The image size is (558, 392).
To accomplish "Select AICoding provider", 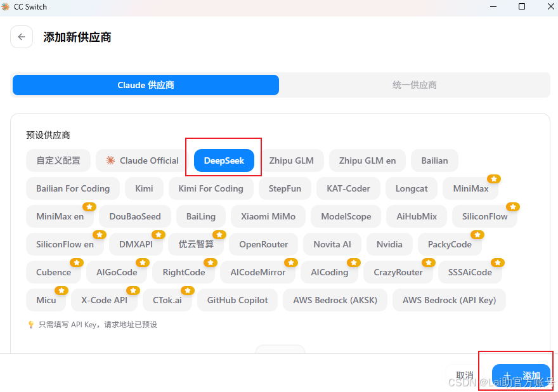I will coord(329,272).
